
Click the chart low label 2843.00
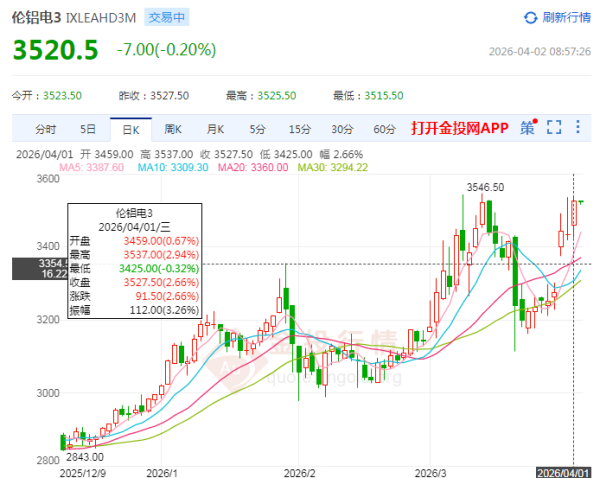pyautogui.click(x=85, y=457)
